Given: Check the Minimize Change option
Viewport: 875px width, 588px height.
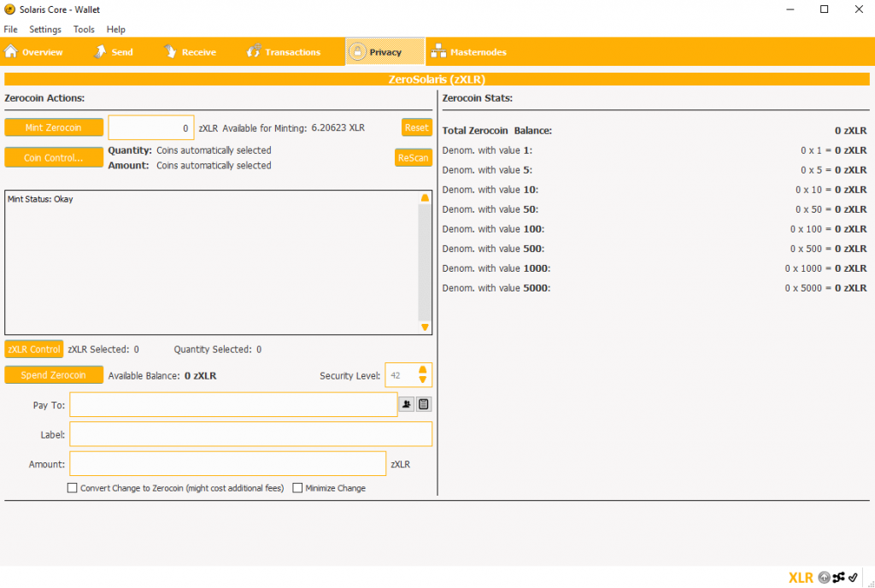Looking at the screenshot, I should pyautogui.click(x=297, y=487).
